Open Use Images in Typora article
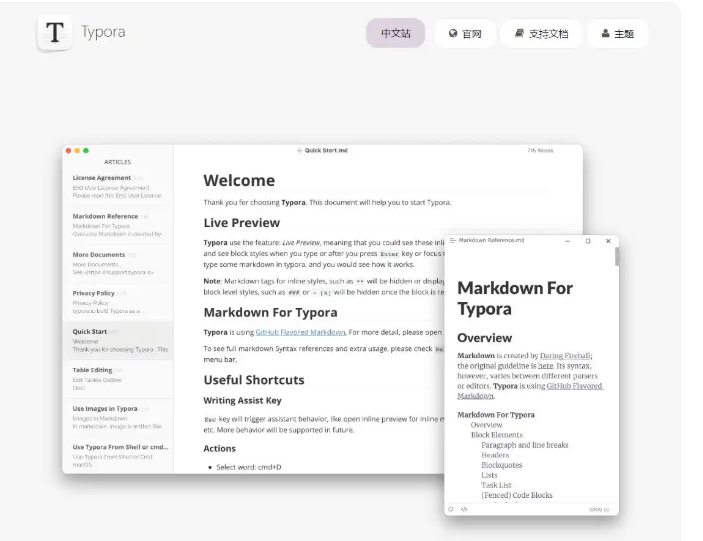This screenshot has height=541, width=703. pyautogui.click(x=117, y=417)
